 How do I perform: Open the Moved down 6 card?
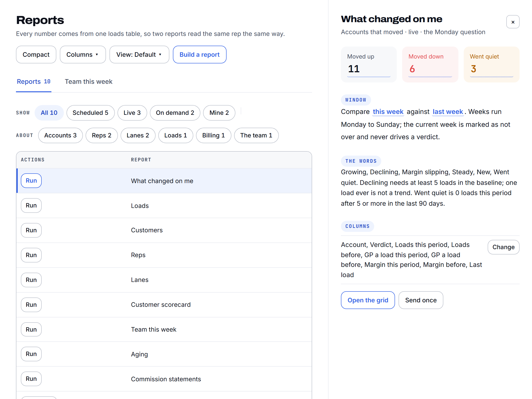pos(430,65)
